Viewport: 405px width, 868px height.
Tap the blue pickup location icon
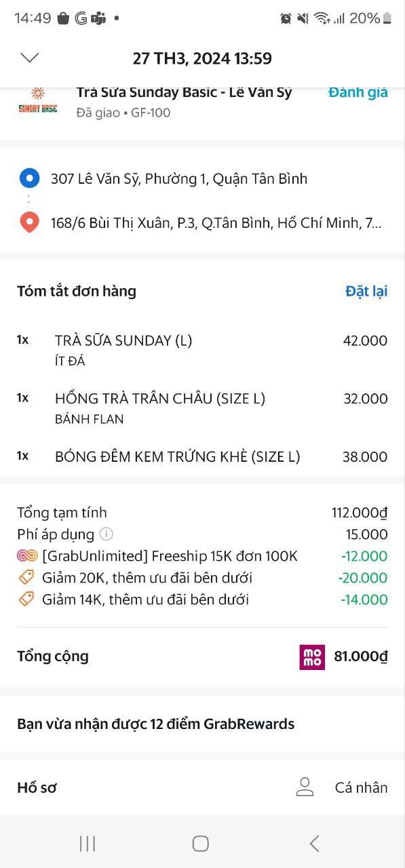pyautogui.click(x=29, y=179)
